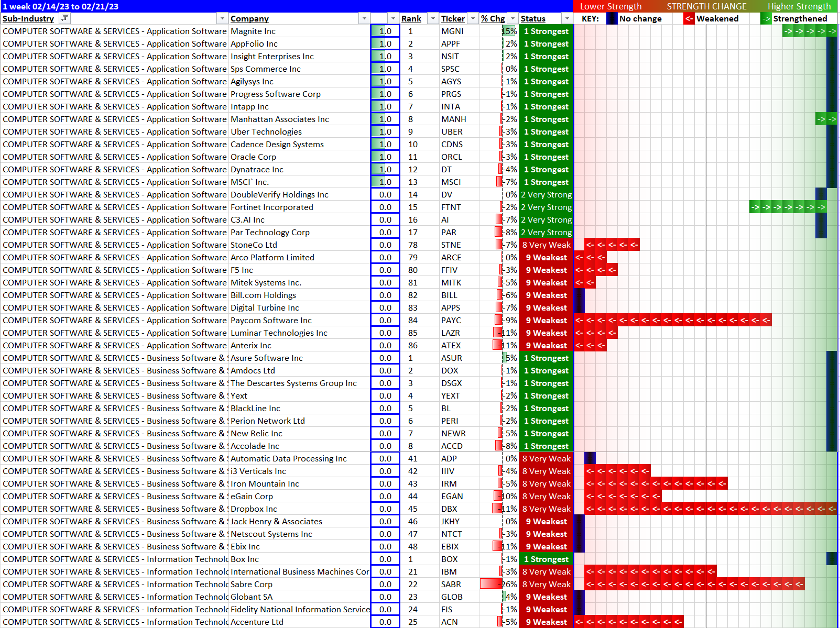Click the "9 Weakest" status for Bill.com Holdings
Viewport: 840px width, 628px height.
pyautogui.click(x=546, y=295)
